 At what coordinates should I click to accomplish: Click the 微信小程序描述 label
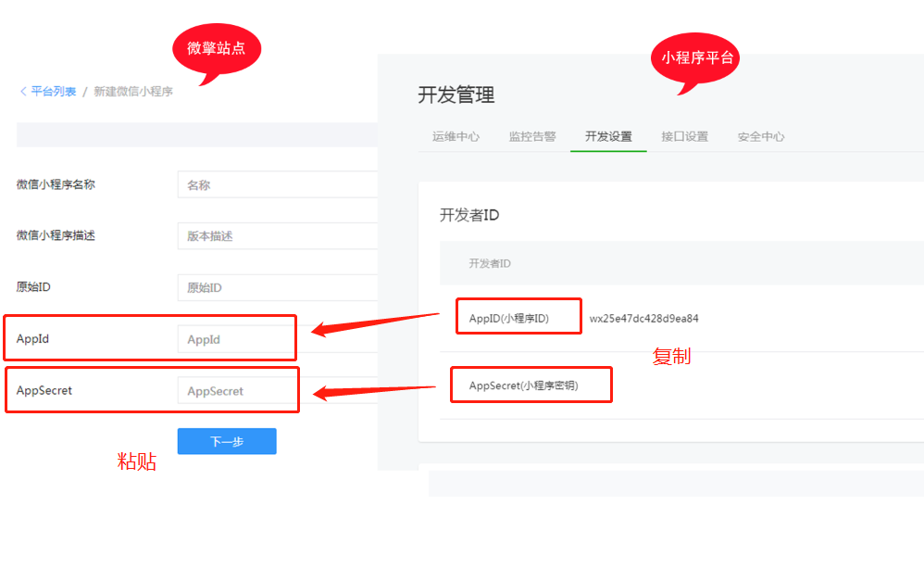(x=56, y=235)
